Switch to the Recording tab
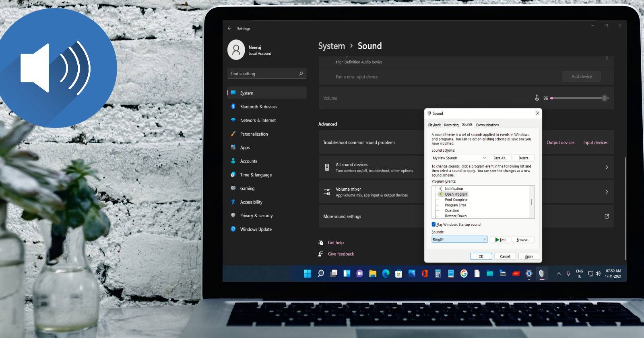 (451, 125)
